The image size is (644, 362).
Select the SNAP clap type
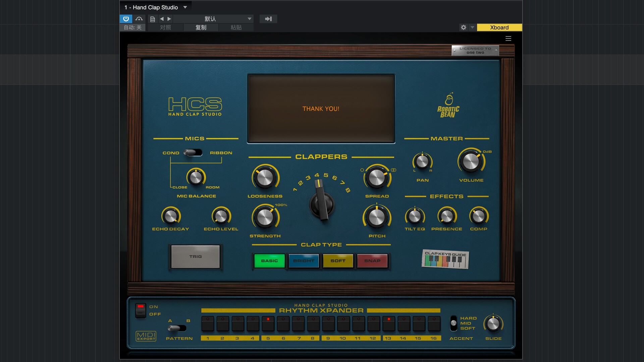(372, 261)
